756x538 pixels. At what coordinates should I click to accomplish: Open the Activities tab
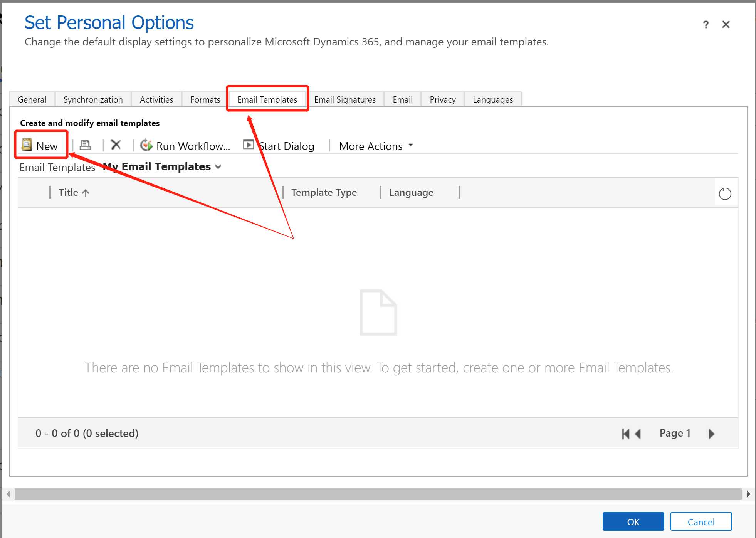156,99
